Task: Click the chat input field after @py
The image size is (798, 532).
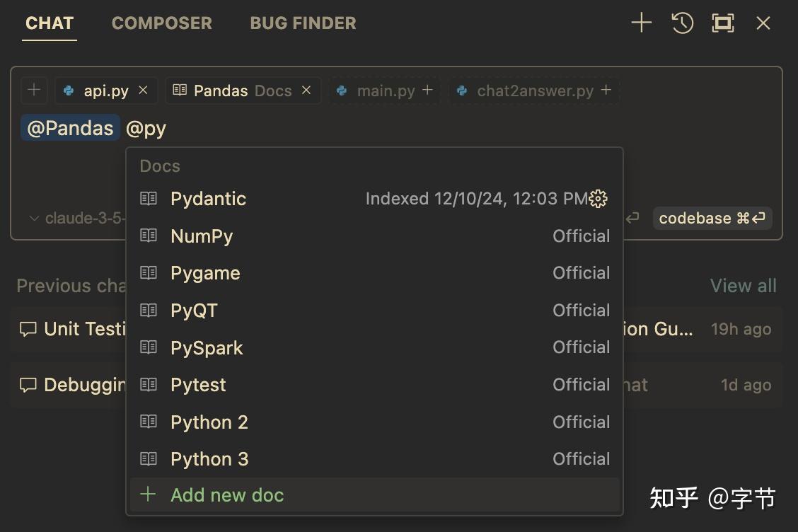Action: click(212, 129)
